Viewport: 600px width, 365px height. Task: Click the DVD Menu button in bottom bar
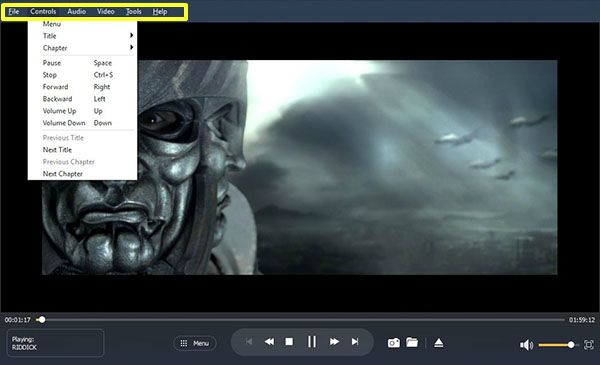coord(195,343)
